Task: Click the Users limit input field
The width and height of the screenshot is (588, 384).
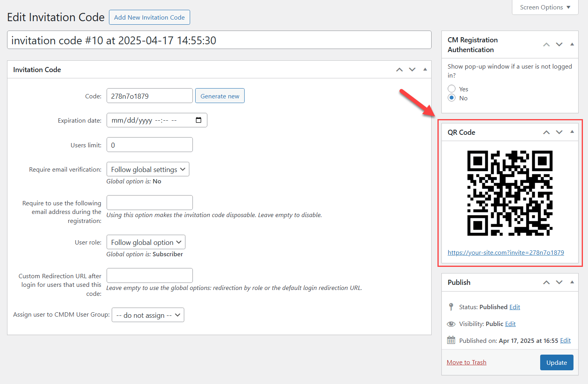Action: pos(149,145)
